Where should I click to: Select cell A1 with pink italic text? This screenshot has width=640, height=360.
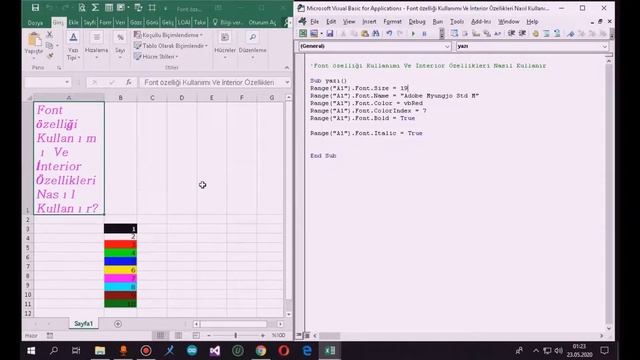(69, 158)
